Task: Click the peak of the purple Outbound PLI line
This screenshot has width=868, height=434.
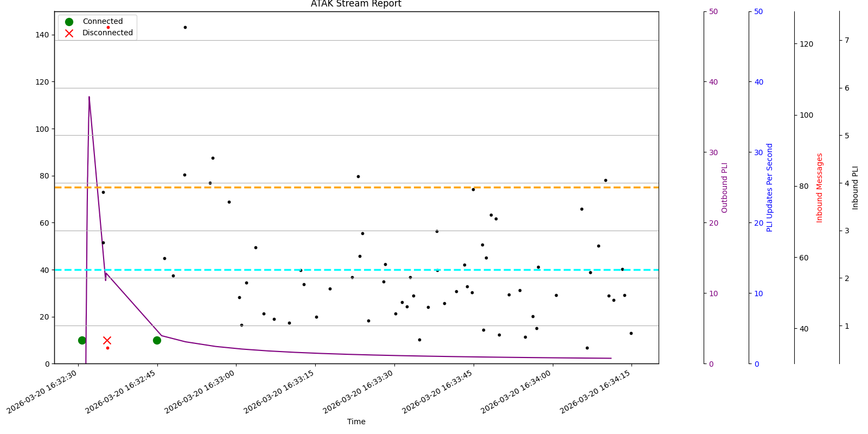Action: 89,97
